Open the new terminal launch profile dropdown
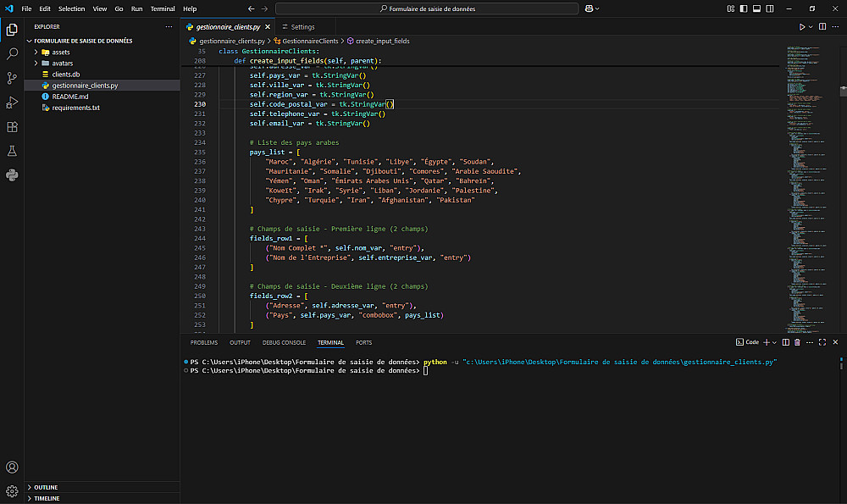Image resolution: width=847 pixels, height=504 pixels. pyautogui.click(x=775, y=342)
